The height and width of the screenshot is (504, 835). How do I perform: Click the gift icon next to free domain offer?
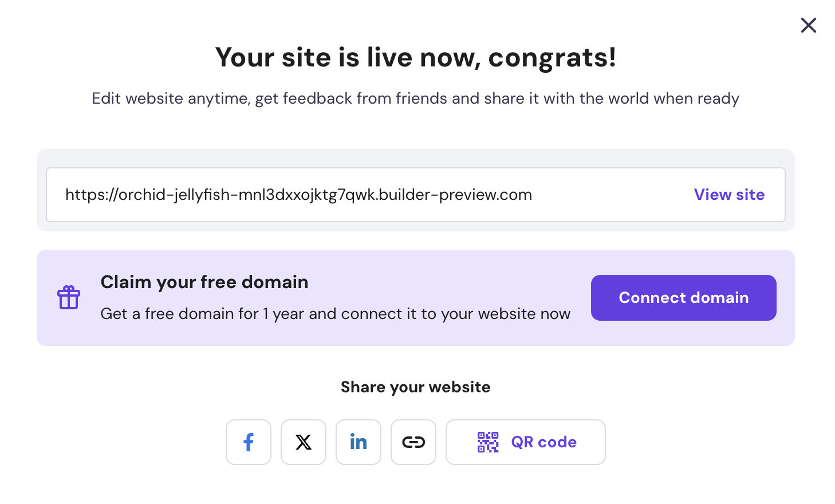69,297
